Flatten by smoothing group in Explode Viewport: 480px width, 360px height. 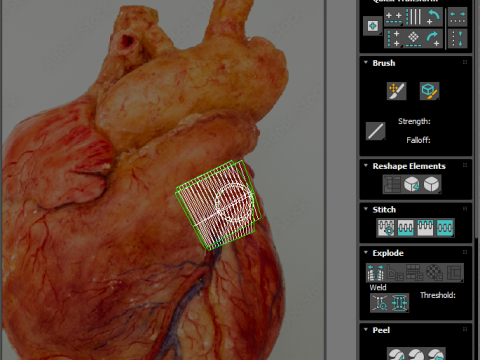(x=415, y=273)
